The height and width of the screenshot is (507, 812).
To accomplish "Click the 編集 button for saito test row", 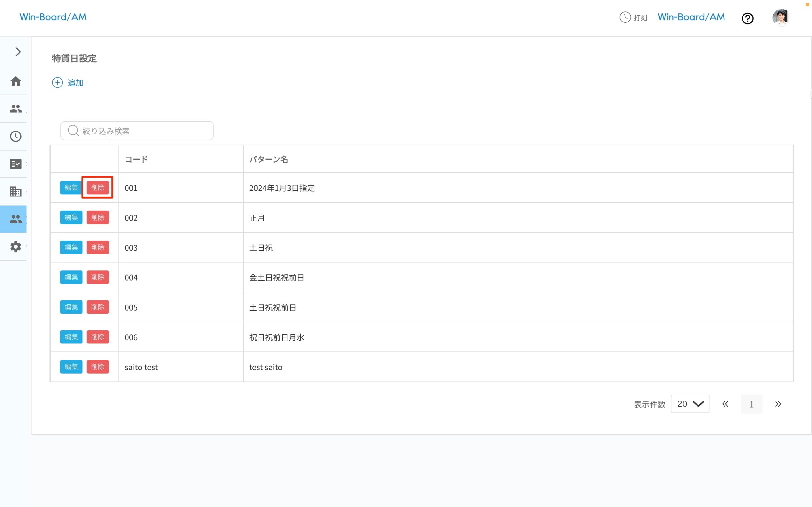I will click(71, 367).
